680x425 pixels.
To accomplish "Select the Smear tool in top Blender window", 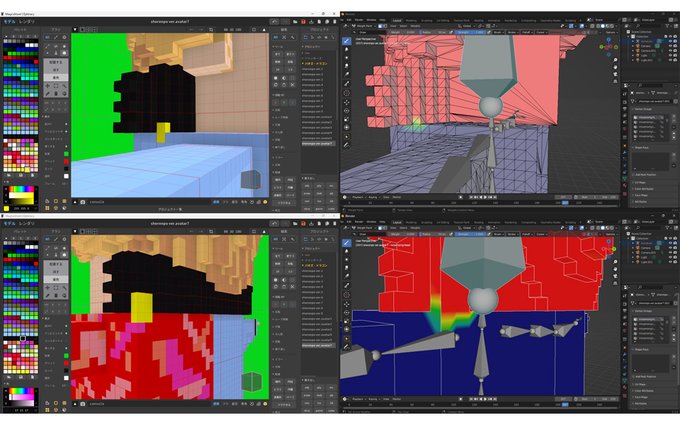I will point(347,66).
